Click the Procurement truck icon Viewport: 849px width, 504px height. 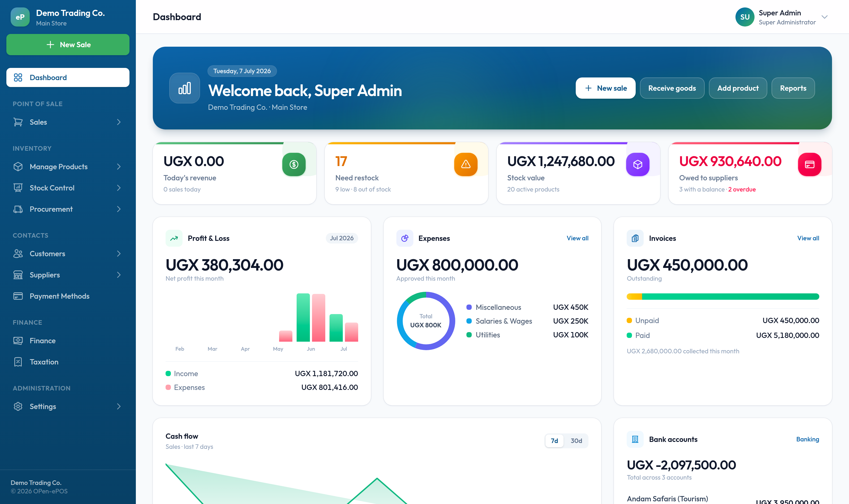(18, 209)
